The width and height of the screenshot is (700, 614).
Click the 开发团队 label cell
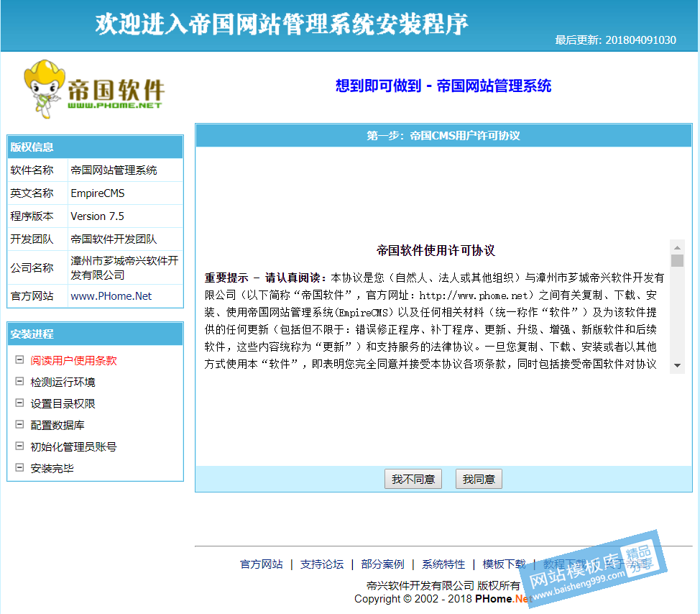coord(37,239)
